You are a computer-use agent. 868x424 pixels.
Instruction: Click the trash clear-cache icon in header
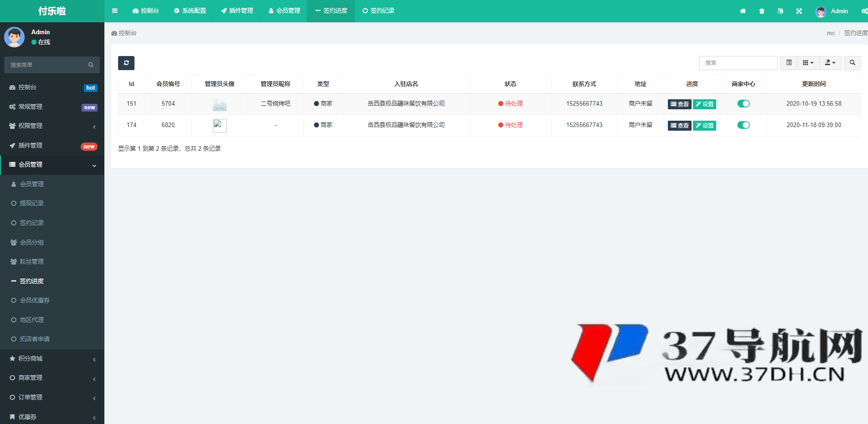[x=761, y=11]
